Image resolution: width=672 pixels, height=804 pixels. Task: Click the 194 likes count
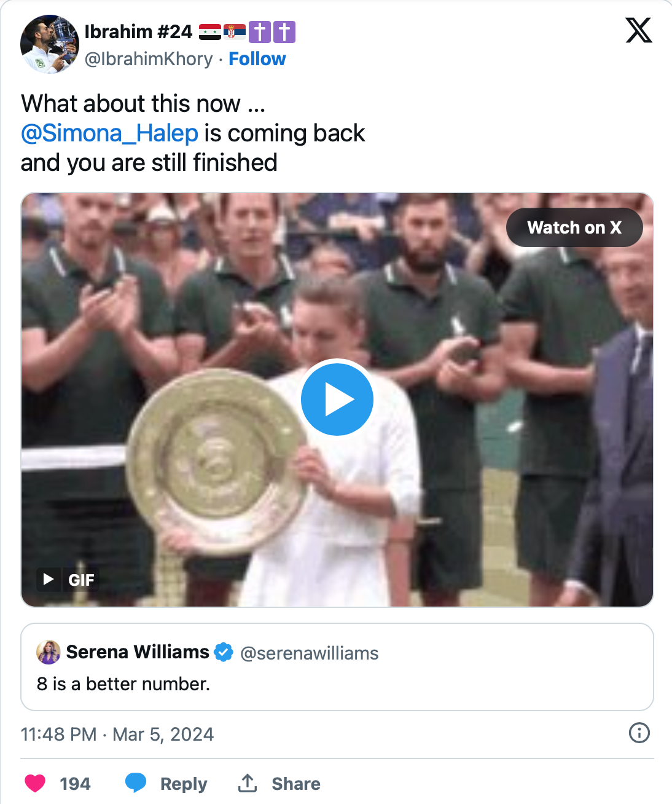click(75, 784)
